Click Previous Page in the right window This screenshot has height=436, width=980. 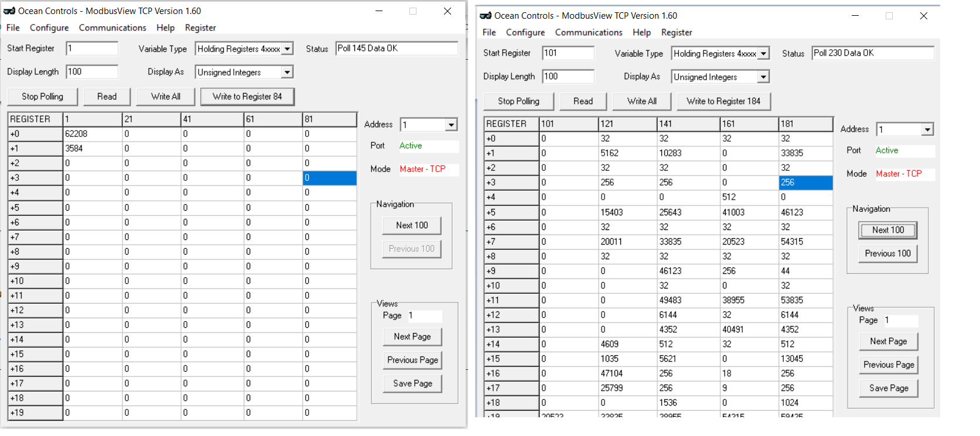889,365
